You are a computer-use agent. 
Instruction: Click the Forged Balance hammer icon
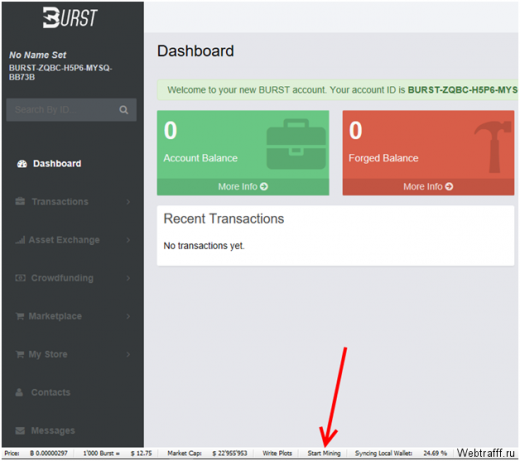coord(493,147)
